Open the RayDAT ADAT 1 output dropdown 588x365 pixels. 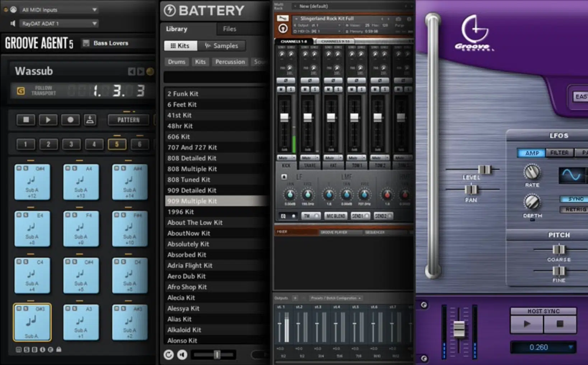(x=59, y=23)
